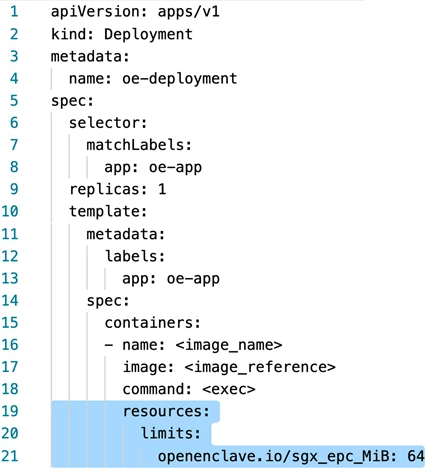Click the template key on line 10

(x=104, y=212)
